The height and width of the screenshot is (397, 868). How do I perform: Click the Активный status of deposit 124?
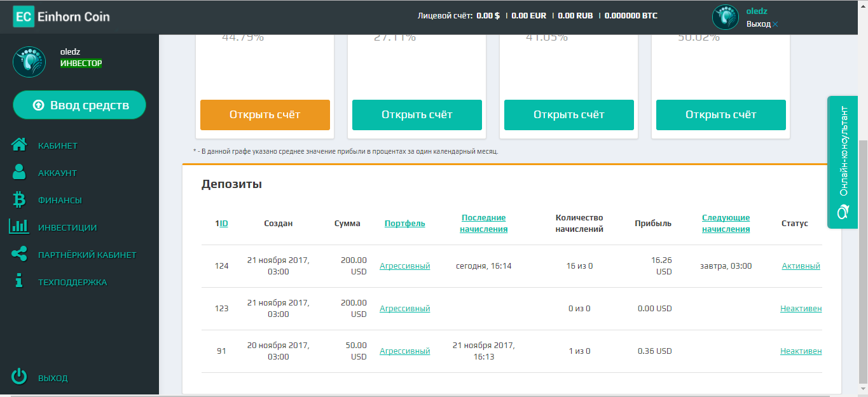pos(801,266)
